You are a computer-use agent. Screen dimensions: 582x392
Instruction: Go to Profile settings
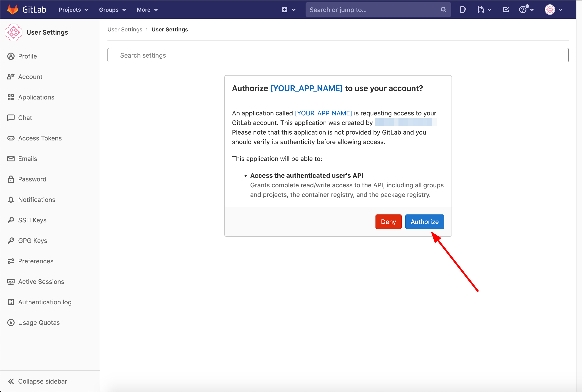point(28,56)
